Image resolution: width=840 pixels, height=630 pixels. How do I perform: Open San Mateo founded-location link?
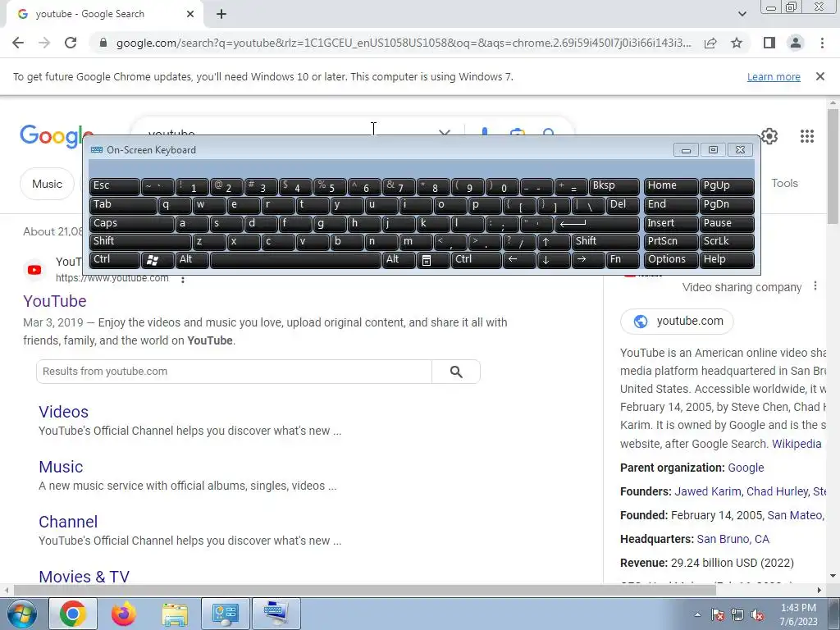pyautogui.click(x=794, y=515)
